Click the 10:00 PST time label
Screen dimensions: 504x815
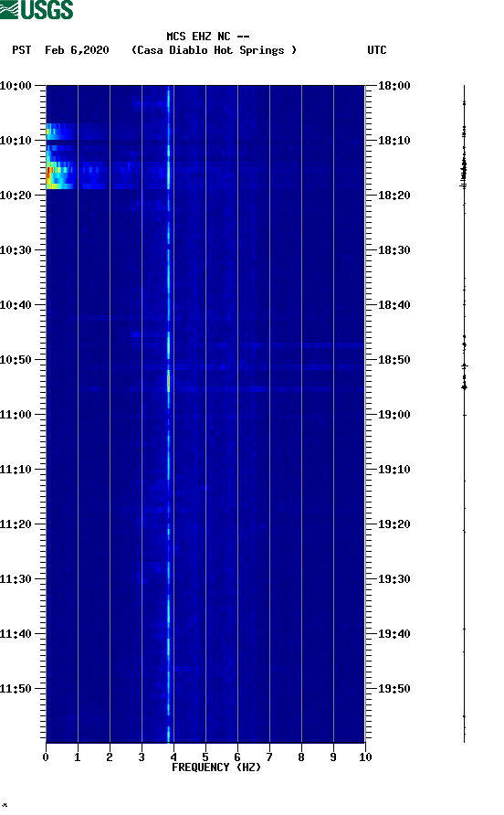(x=16, y=85)
